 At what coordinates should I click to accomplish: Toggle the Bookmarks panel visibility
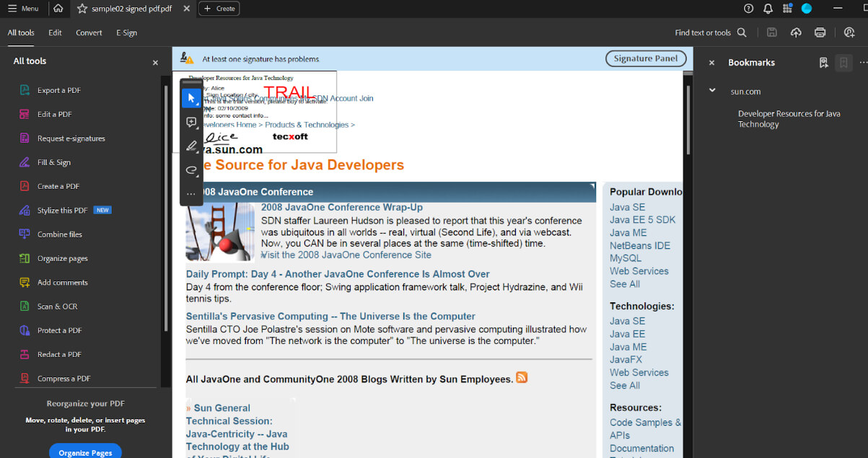[x=843, y=63]
